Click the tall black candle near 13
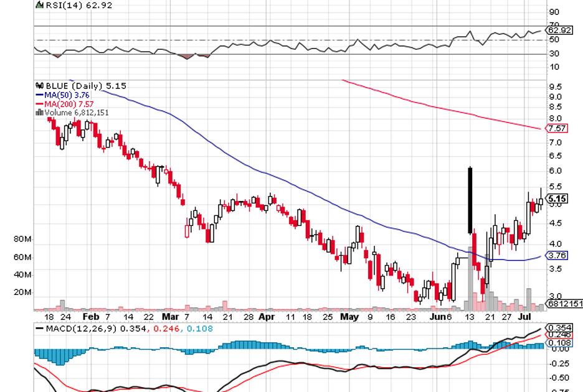The image size is (583, 392). [470, 199]
